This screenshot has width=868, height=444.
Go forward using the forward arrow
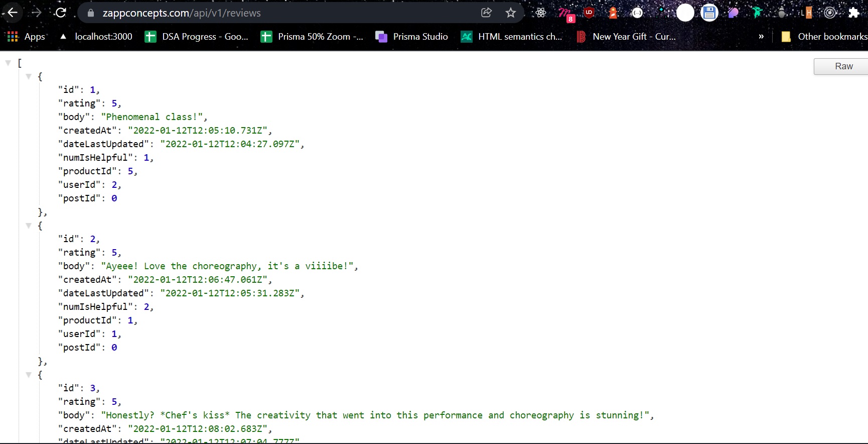pyautogui.click(x=37, y=13)
